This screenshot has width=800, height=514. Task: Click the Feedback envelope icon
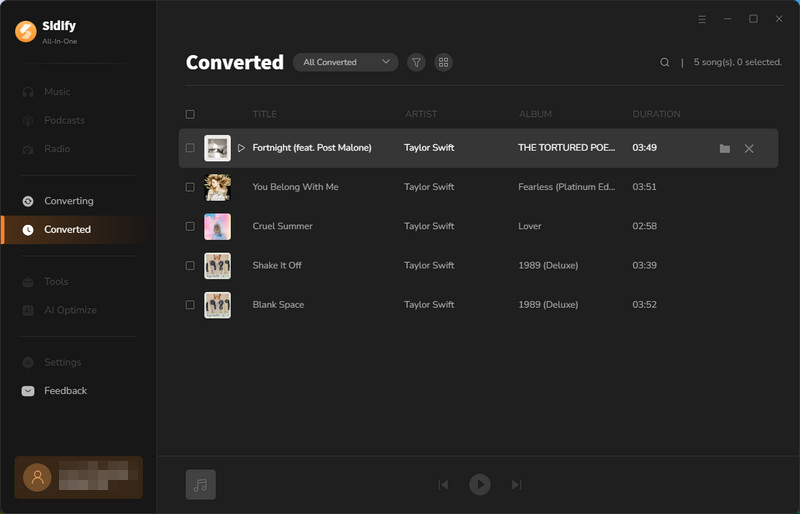point(28,391)
